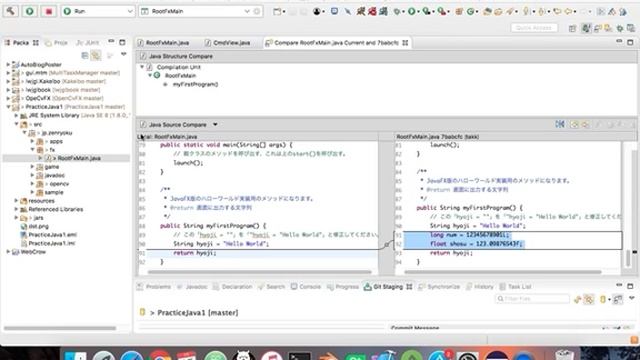Click into the Quick Access field
Screen dimensions: 640x360
tap(534, 28)
